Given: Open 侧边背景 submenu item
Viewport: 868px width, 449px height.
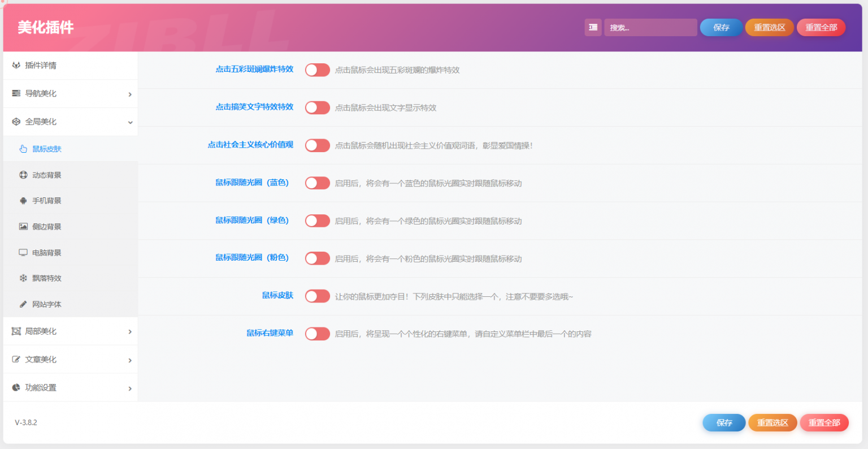Looking at the screenshot, I should click(x=71, y=227).
